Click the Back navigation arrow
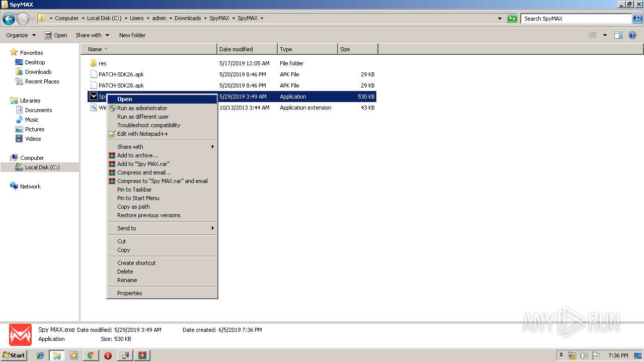The height and width of the screenshot is (362, 644). click(9, 19)
